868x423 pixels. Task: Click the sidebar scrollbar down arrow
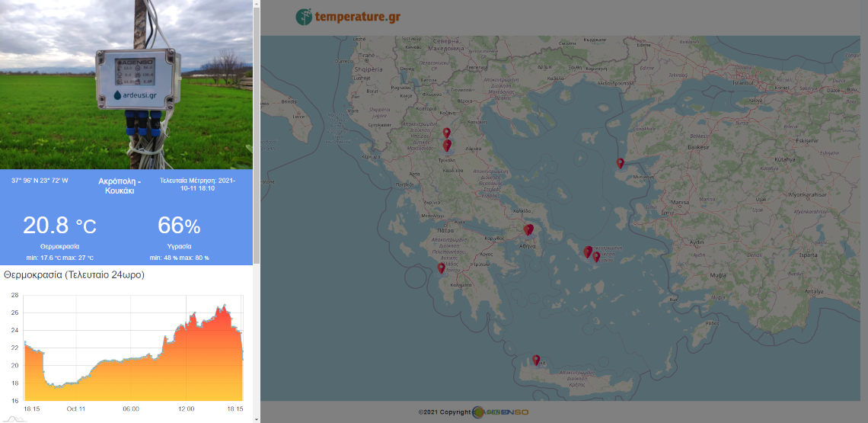pos(256,418)
